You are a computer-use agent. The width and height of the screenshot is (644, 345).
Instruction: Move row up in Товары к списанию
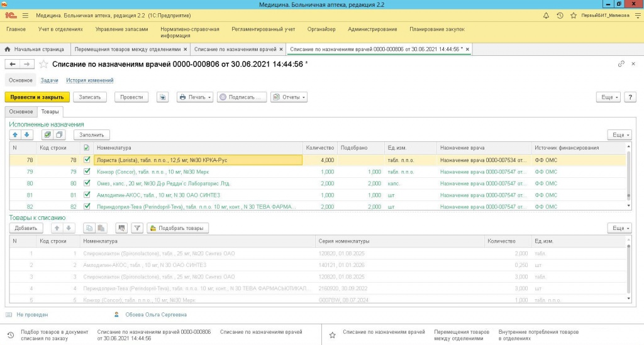[x=57, y=228]
